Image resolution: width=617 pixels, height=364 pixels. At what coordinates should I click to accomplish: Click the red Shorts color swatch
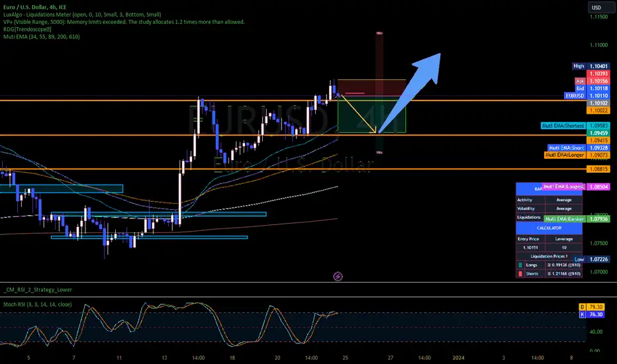[520, 273]
